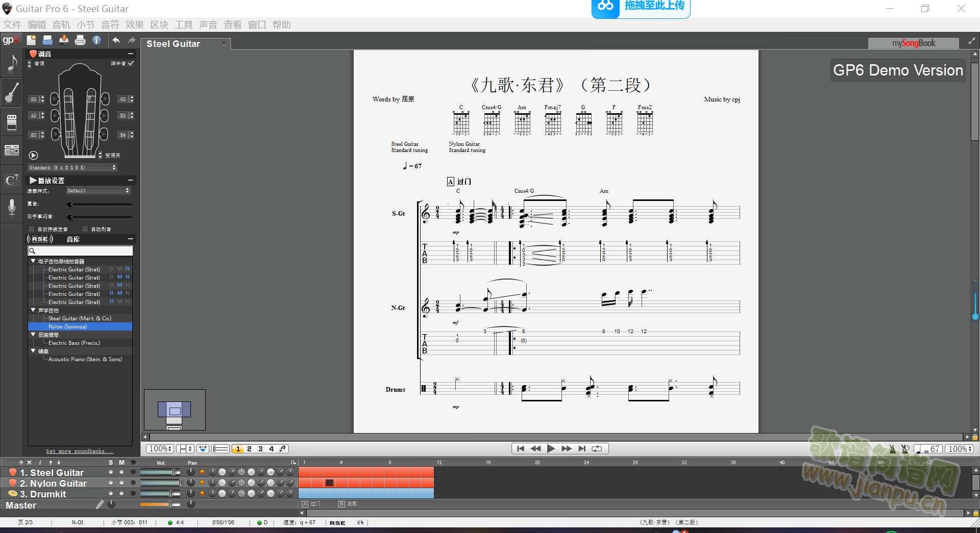The image size is (980, 533).
Task: Click the save file toolbar icon
Action: point(47,40)
